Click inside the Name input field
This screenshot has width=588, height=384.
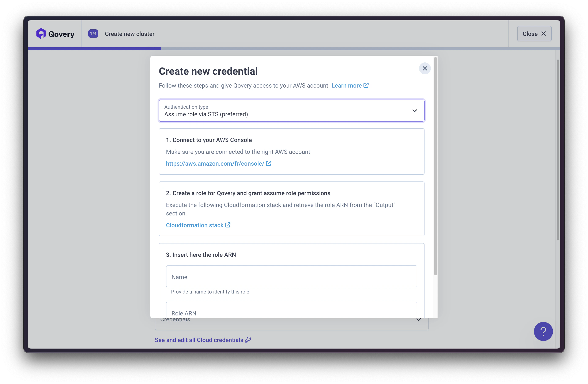[x=291, y=277]
